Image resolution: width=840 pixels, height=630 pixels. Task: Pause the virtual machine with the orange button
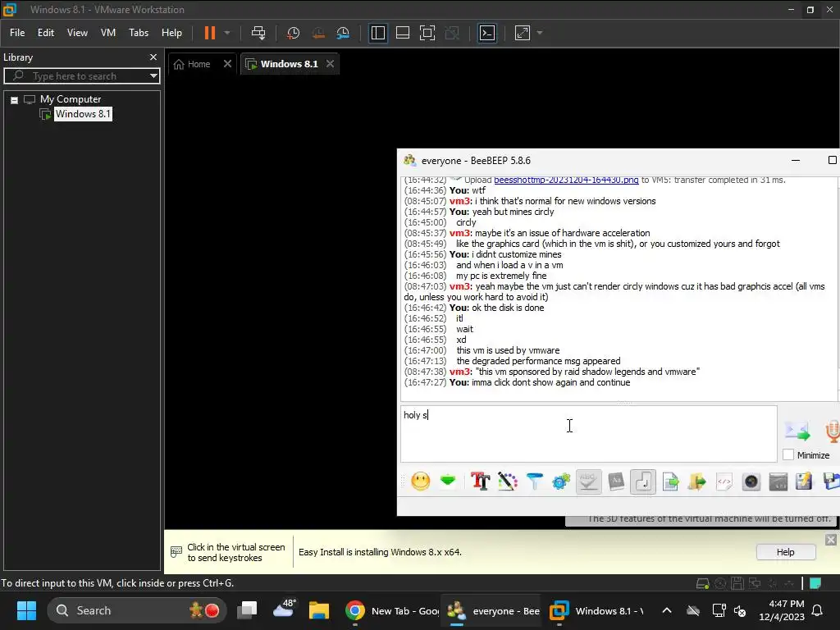point(209,33)
